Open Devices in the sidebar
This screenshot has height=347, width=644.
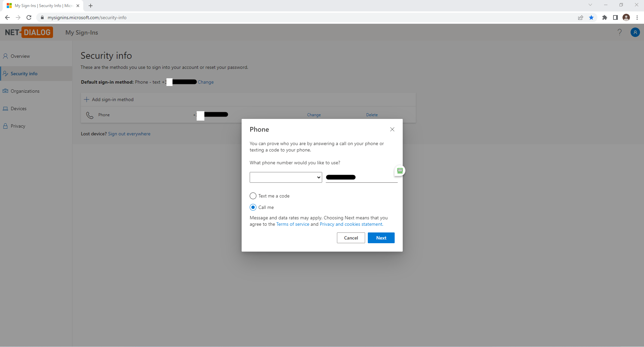tap(36, 109)
